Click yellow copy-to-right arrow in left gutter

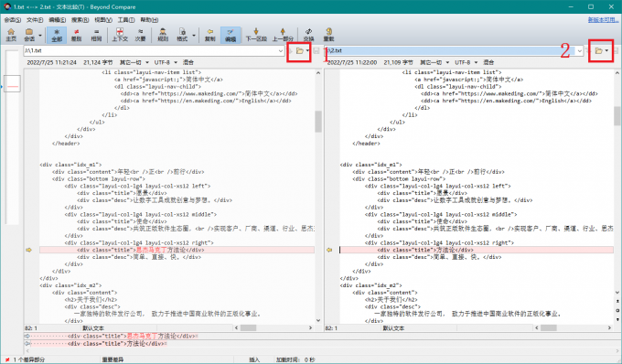tap(28, 250)
